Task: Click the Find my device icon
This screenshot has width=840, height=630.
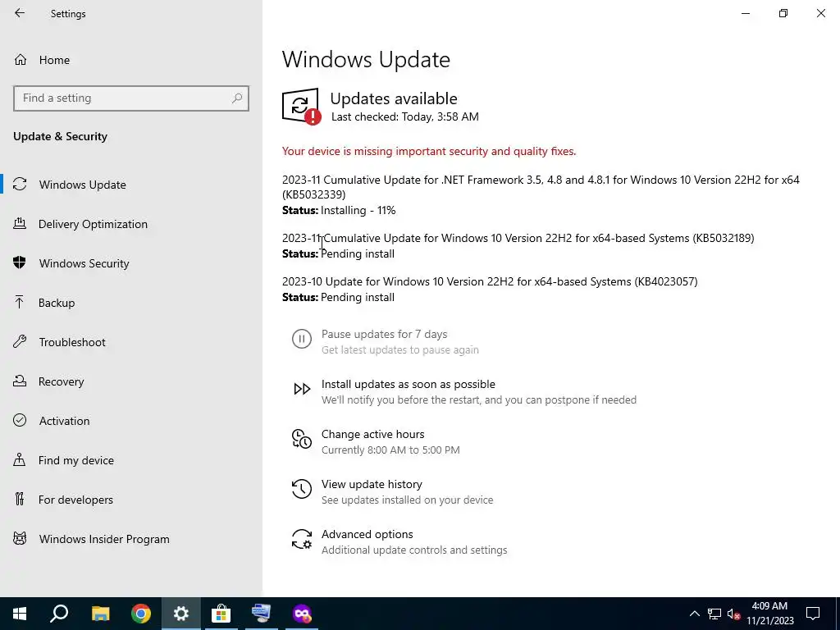Action: 20,459
